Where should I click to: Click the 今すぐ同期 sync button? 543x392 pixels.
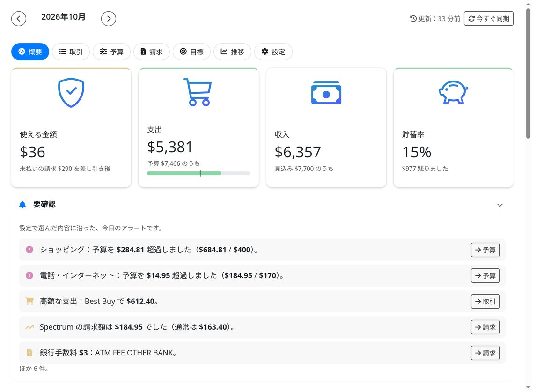pos(489,19)
